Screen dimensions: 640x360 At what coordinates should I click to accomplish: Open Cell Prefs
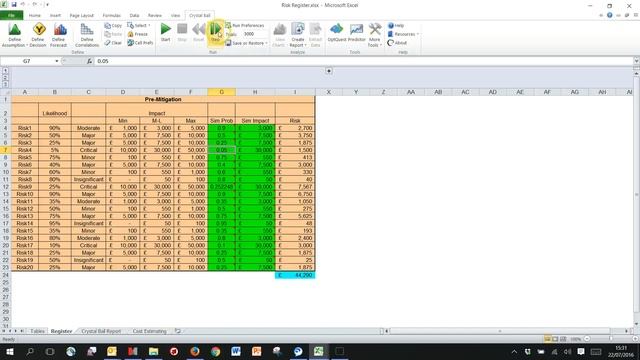point(140,42)
